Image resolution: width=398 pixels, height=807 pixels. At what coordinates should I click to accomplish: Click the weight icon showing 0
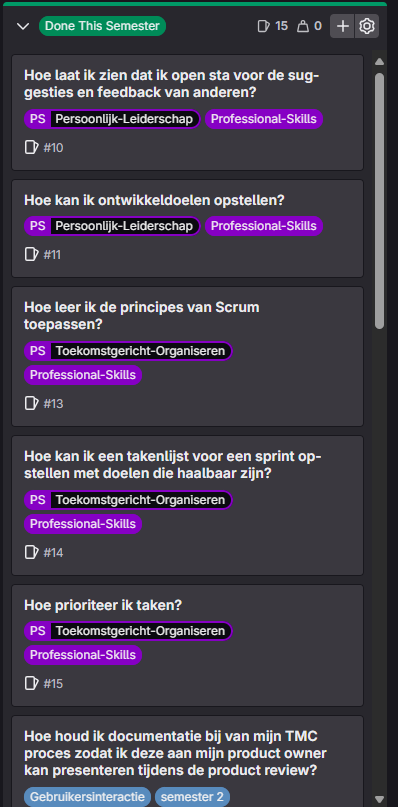[x=303, y=26]
